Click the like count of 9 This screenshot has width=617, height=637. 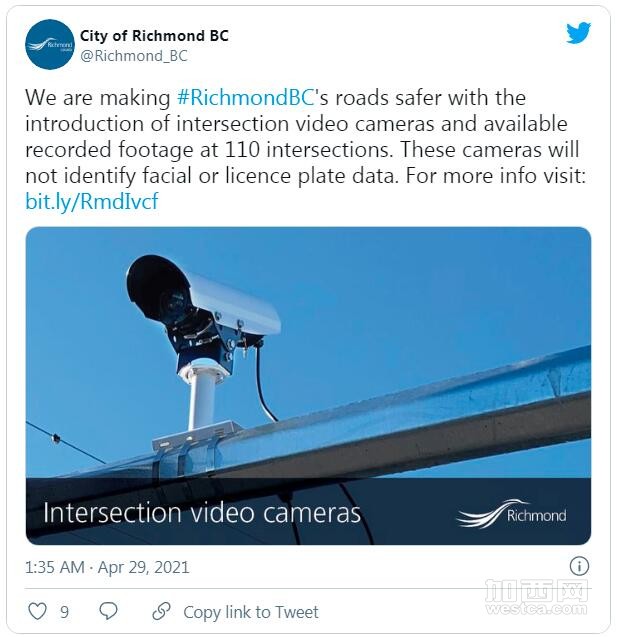pyautogui.click(x=65, y=612)
